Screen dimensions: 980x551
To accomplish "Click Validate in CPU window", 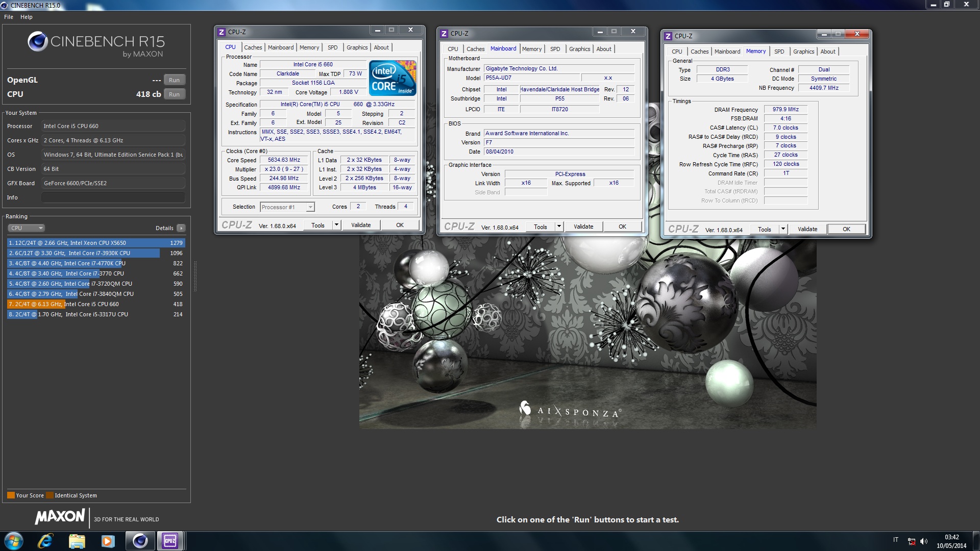I will click(x=361, y=225).
